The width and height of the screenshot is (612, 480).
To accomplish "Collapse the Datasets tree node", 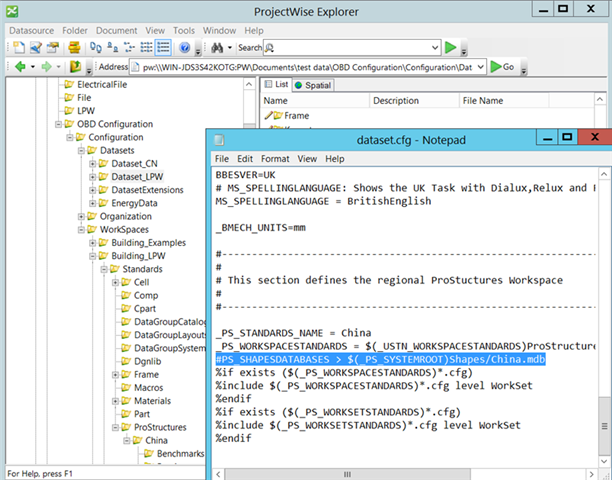I will 81,151.
